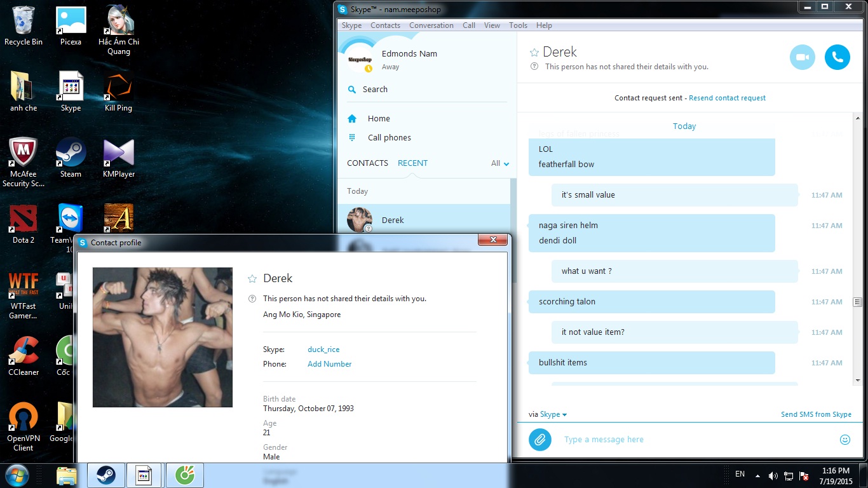Open the Skype desktop shortcut
The image size is (868, 488).
71,91
